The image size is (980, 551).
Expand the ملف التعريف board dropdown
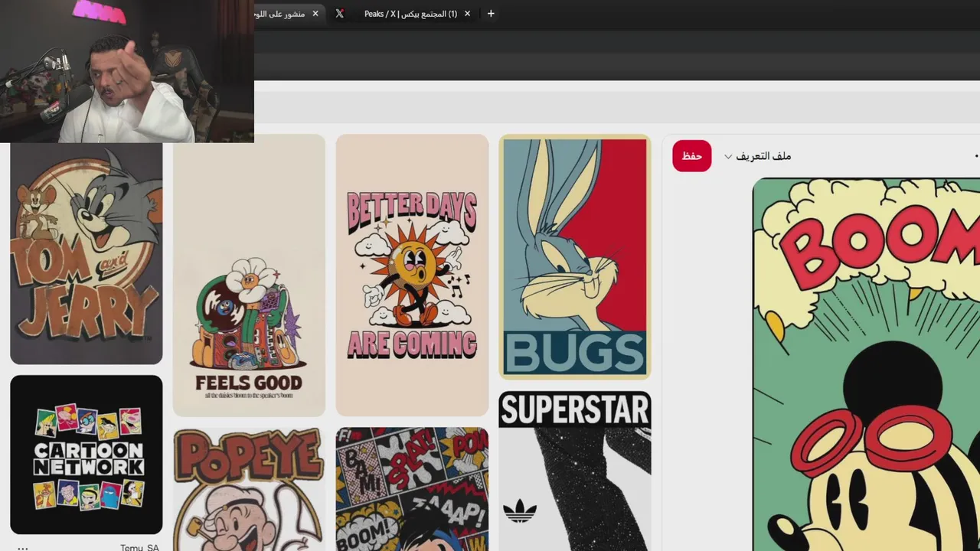point(757,156)
